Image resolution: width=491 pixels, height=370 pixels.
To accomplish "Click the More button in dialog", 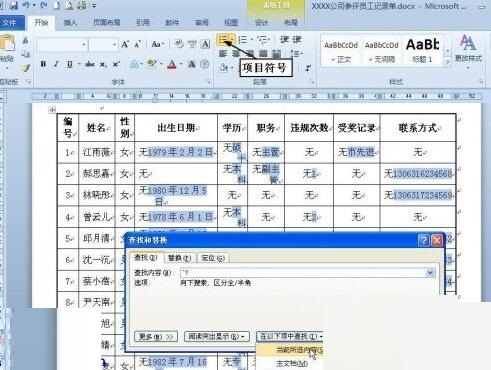I will tap(156, 336).
